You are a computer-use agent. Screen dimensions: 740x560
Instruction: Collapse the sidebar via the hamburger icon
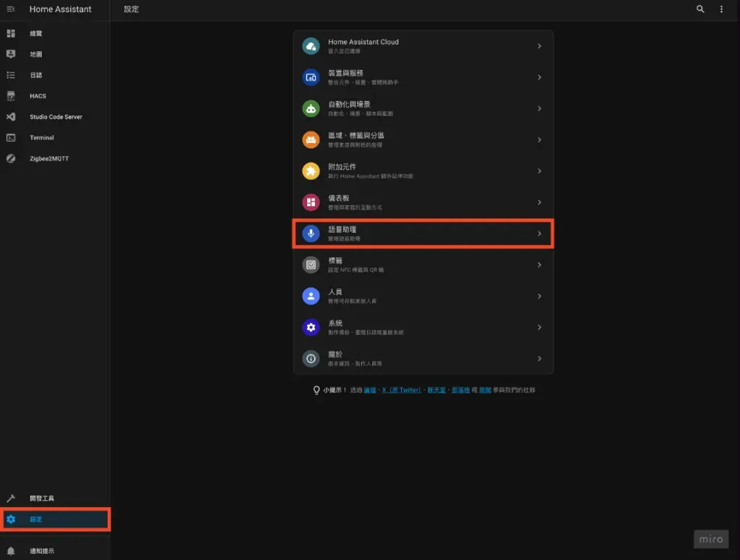point(10,9)
